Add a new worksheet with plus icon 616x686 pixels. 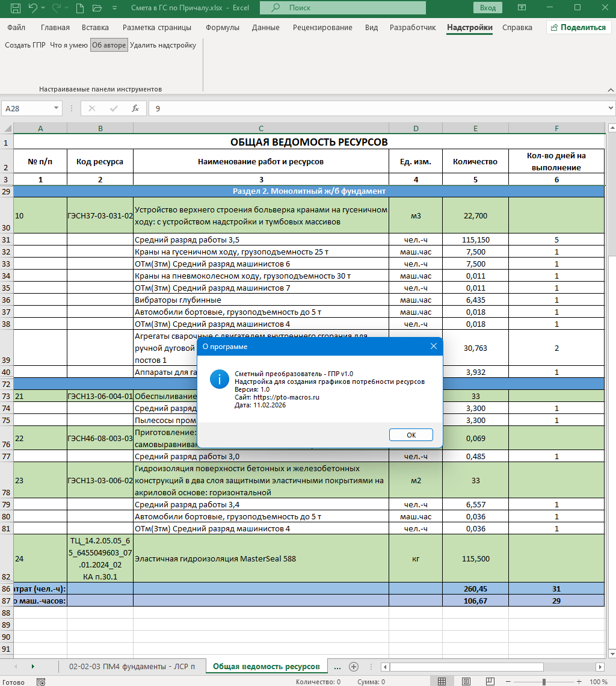pos(354,667)
